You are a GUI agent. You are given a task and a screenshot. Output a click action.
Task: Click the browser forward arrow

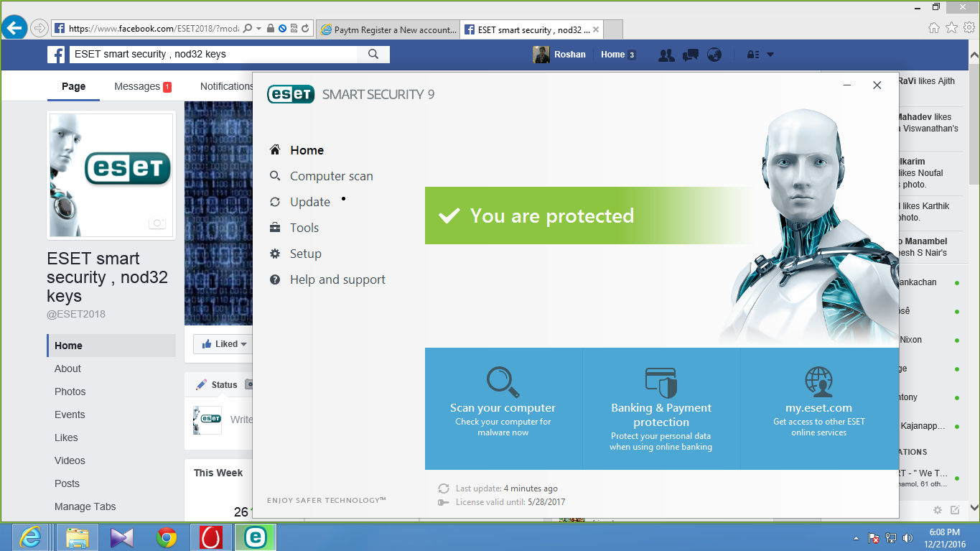tap(39, 29)
